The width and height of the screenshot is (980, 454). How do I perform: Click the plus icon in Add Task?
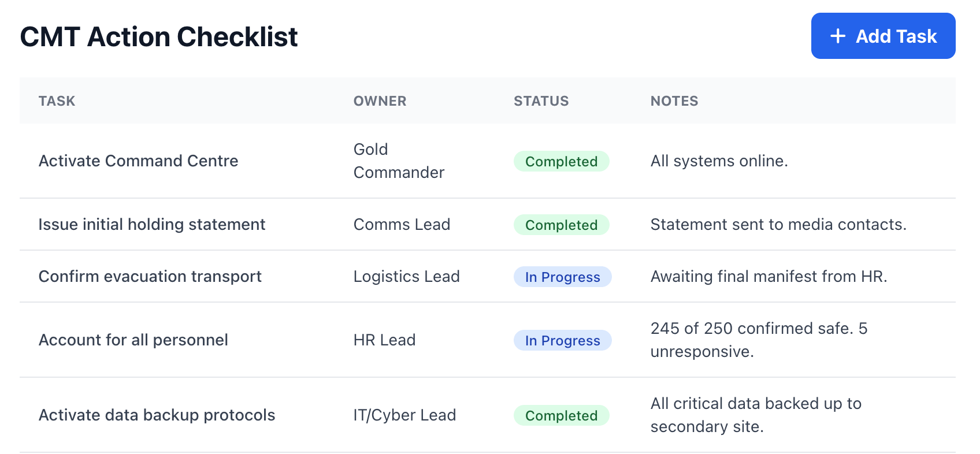pyautogui.click(x=838, y=36)
